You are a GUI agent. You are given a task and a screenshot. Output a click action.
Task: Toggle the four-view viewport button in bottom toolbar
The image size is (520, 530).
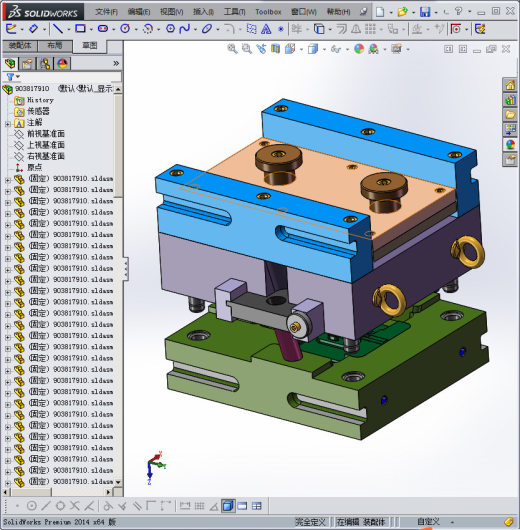pyautogui.click(x=257, y=506)
